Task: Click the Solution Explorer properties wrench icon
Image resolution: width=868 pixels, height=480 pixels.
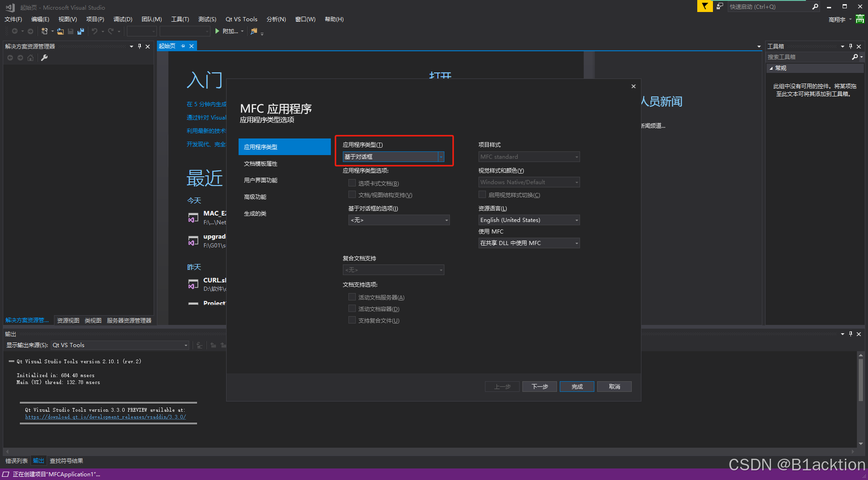Action: pos(44,58)
